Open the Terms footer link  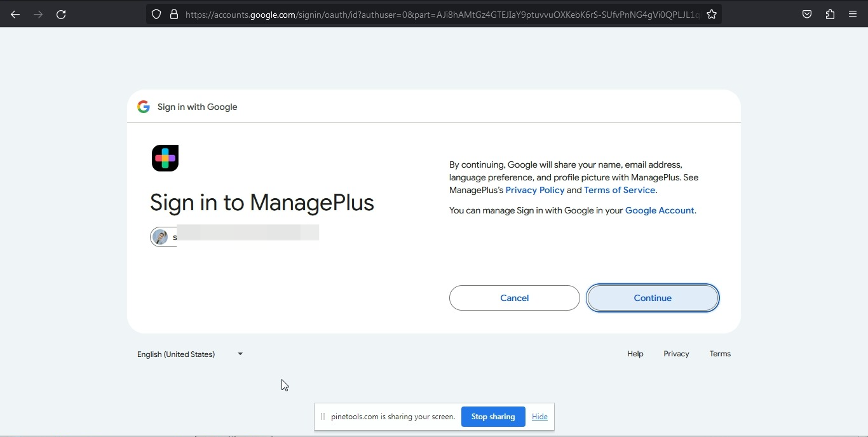[720, 354]
